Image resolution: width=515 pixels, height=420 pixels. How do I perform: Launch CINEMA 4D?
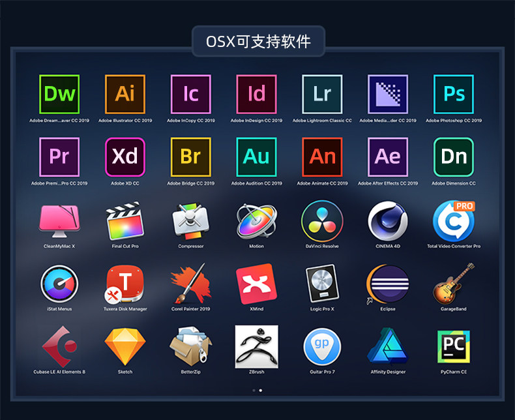click(x=388, y=221)
